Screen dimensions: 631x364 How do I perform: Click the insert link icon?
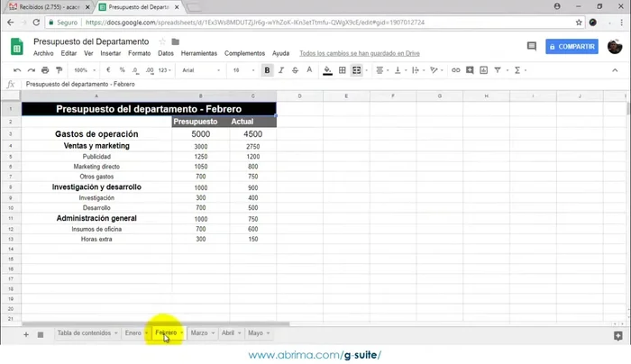point(455,69)
